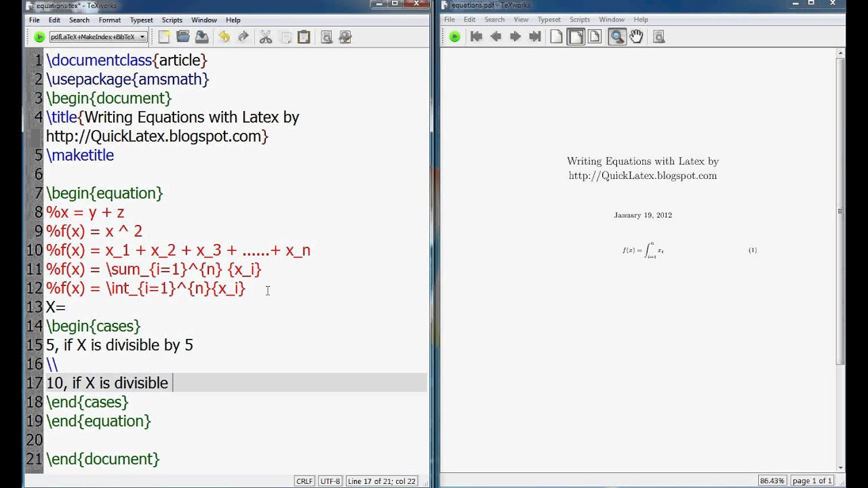The image size is (868, 488).
Task: Open the Format menu
Action: (109, 20)
